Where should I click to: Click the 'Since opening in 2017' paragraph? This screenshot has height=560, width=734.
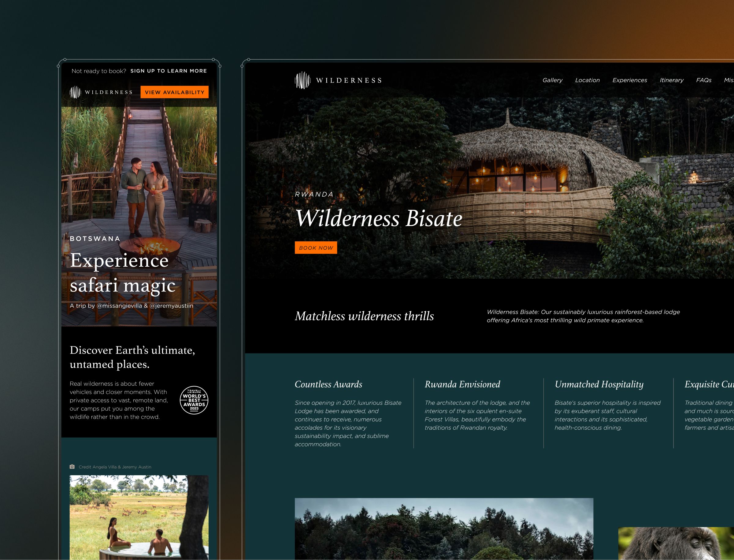click(348, 423)
